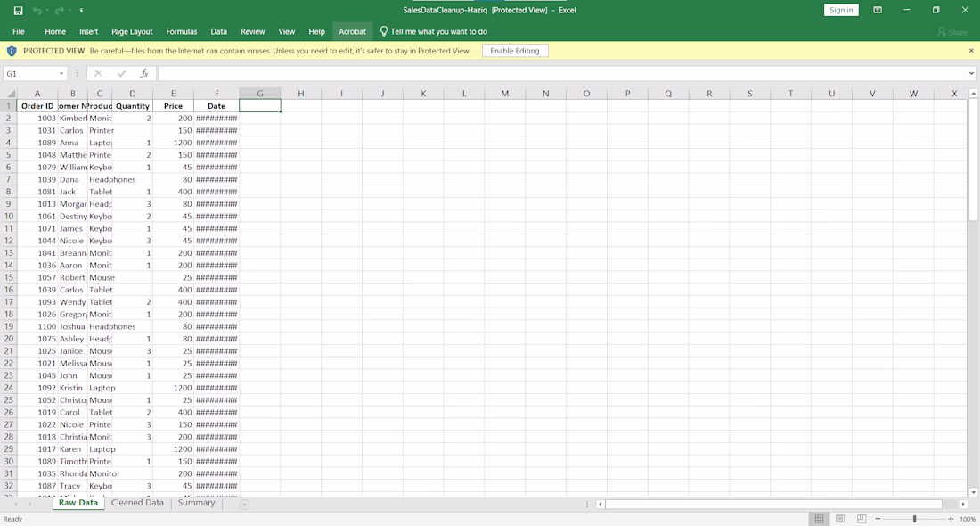Click the zoom slider handle
The height and width of the screenshot is (526, 980).
click(914, 519)
